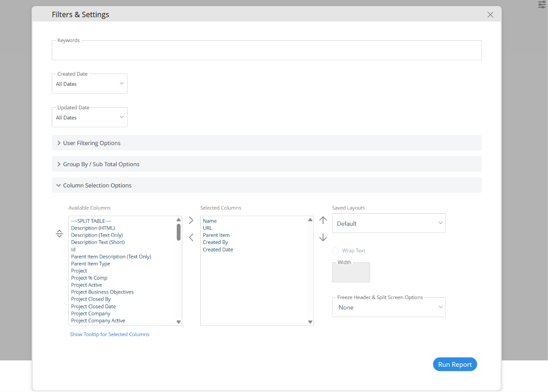Select ----SPLIT TABLE---- in Available Columns
This screenshot has height=392, width=548.
[91, 221]
